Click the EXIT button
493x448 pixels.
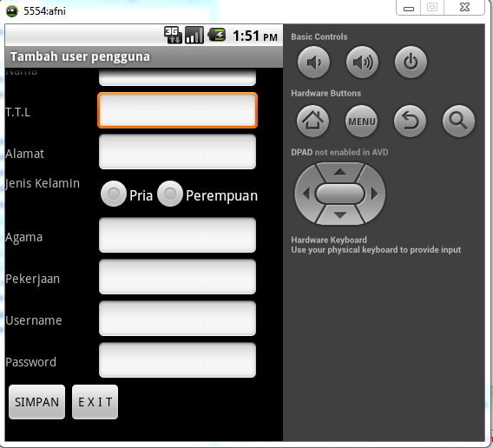tap(95, 402)
